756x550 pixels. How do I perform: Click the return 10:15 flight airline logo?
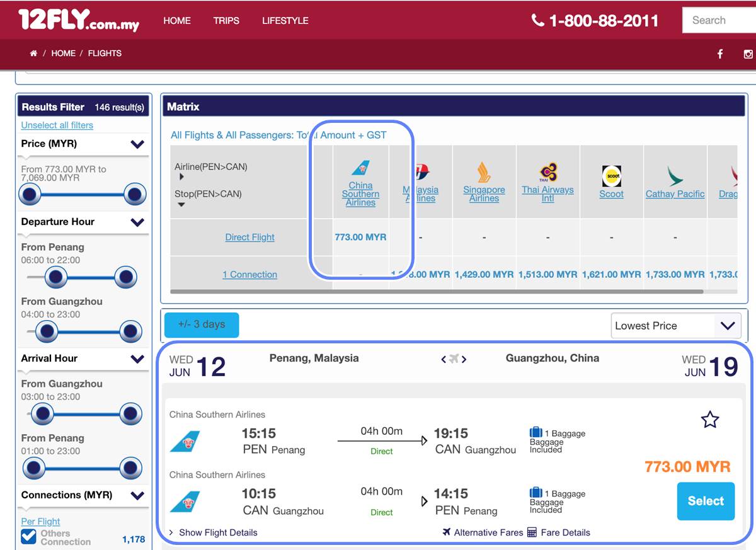(x=185, y=501)
